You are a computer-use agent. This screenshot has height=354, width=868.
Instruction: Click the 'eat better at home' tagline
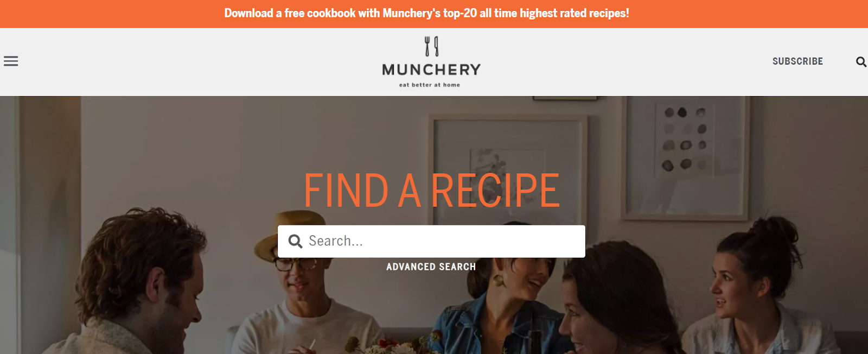(x=430, y=85)
